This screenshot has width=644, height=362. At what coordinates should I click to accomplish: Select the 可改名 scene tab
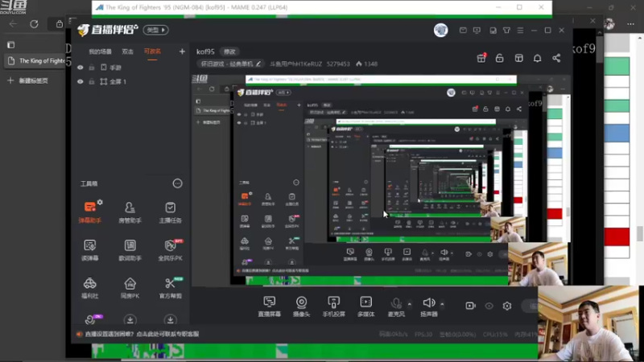(152, 51)
